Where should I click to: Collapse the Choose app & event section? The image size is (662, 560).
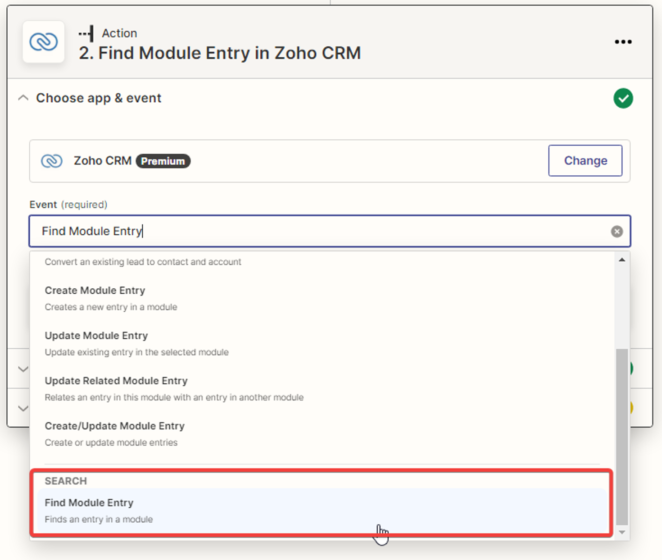click(x=23, y=98)
